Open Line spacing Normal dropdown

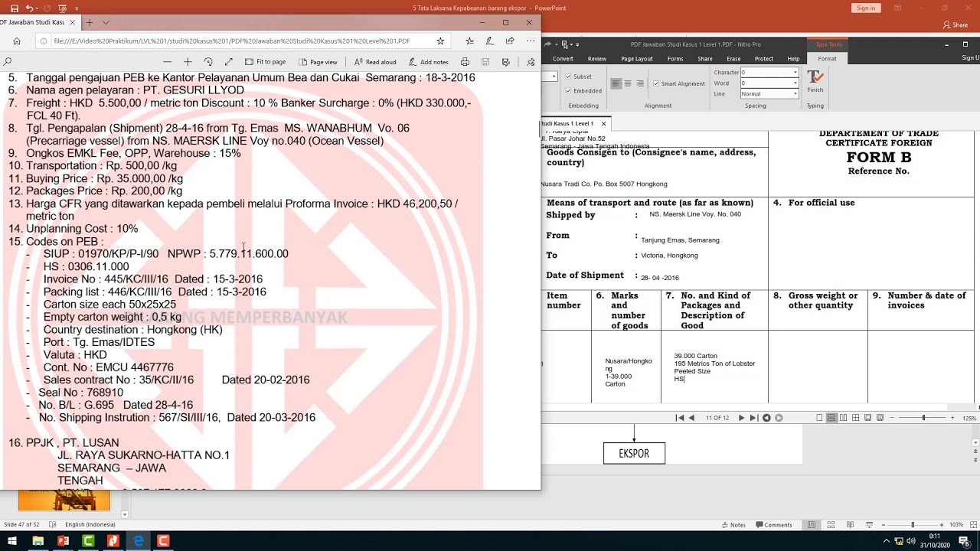point(795,94)
